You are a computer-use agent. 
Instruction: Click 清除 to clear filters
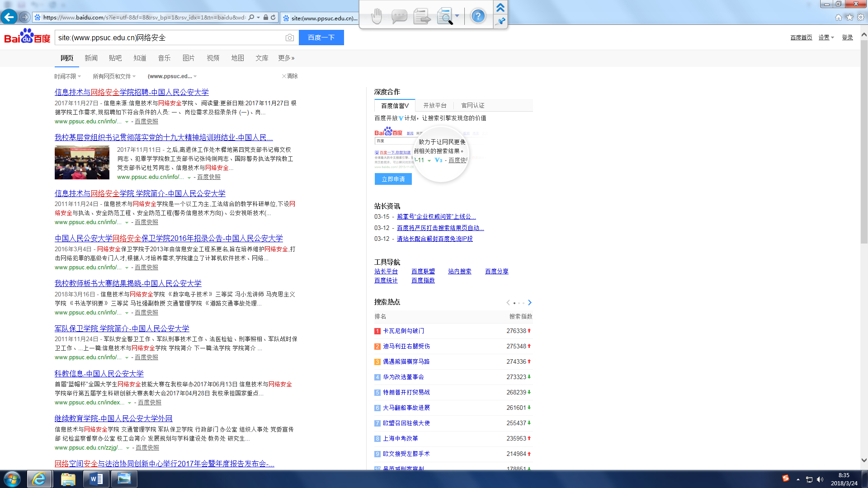pyautogui.click(x=290, y=76)
